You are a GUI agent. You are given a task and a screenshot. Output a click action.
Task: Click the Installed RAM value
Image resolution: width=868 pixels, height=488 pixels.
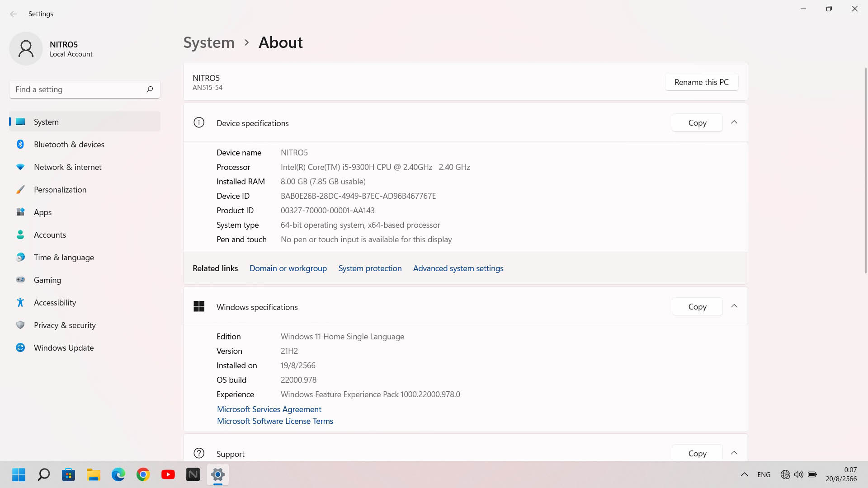coord(323,181)
